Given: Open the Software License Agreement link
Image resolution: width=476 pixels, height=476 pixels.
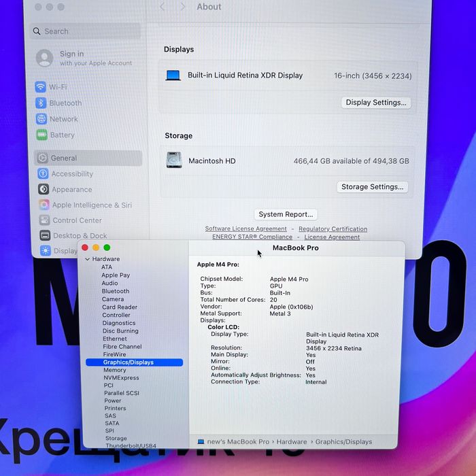Looking at the screenshot, I should (245, 228).
